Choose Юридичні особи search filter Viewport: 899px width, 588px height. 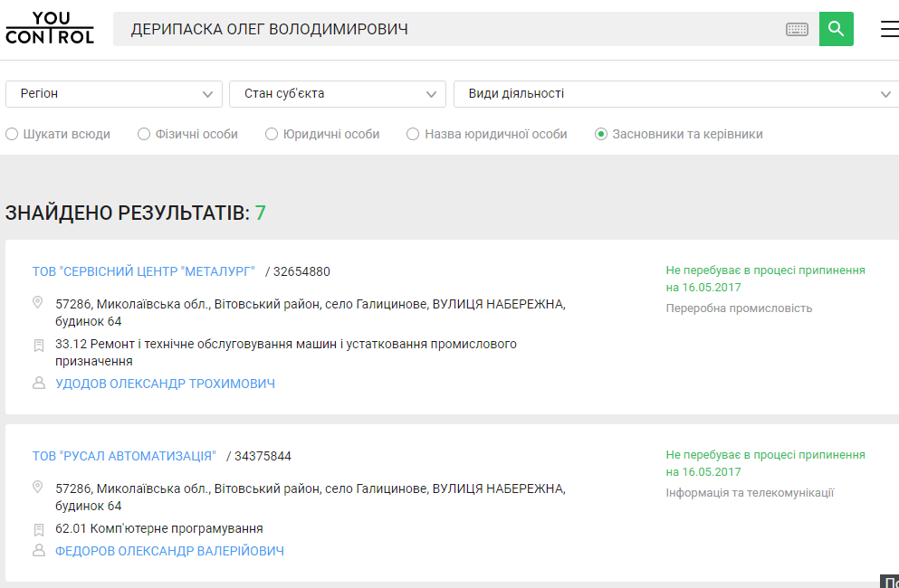[272, 134]
